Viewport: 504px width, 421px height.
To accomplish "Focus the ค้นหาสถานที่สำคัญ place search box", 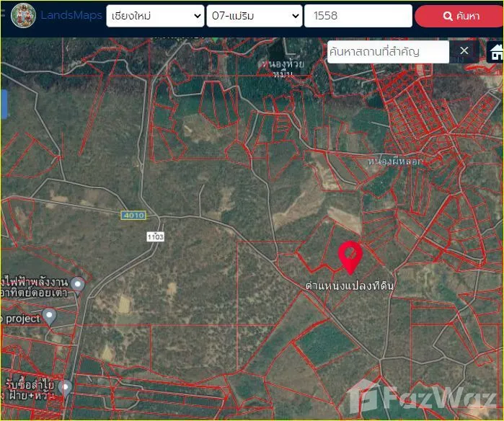I will coord(387,51).
